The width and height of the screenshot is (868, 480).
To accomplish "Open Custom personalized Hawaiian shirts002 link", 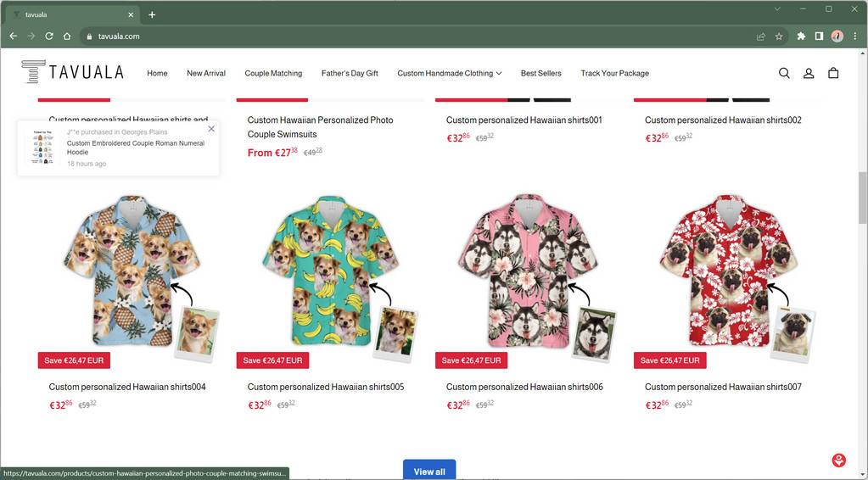I will point(723,120).
